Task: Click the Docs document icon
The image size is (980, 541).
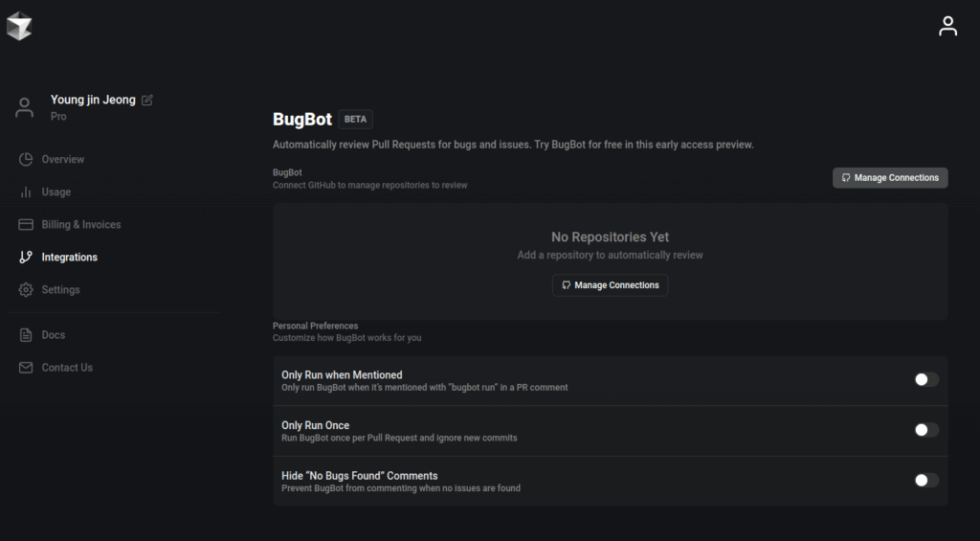Action: click(26, 335)
